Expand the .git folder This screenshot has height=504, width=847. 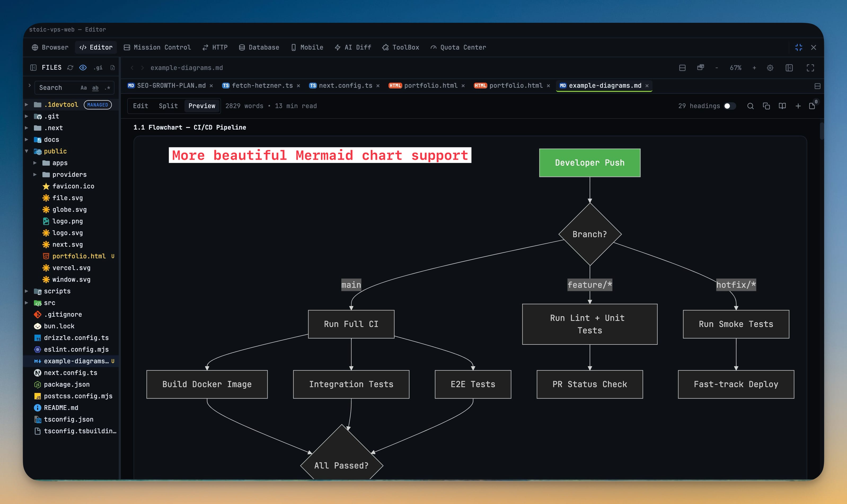[x=27, y=116]
